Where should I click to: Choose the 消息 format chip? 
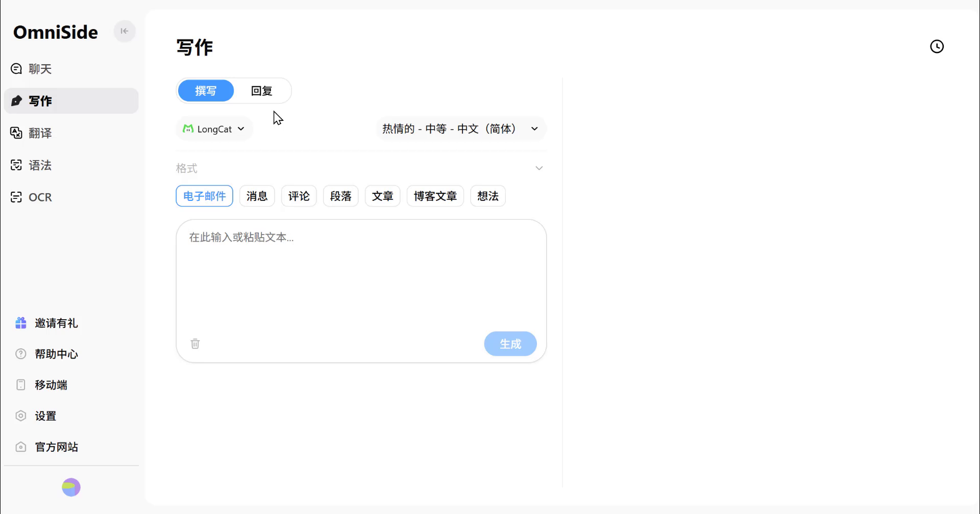click(x=257, y=196)
